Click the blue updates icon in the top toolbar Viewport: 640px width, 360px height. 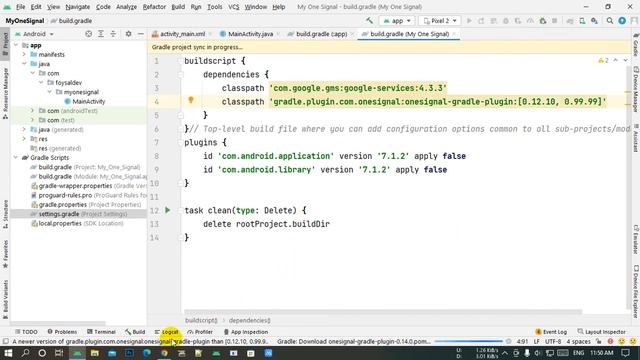[622, 20]
